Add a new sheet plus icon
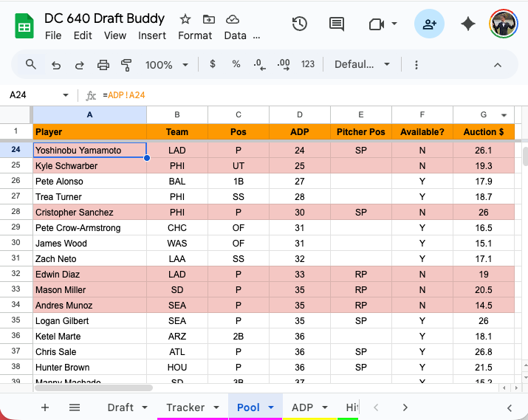This screenshot has width=528, height=420. 45,407
